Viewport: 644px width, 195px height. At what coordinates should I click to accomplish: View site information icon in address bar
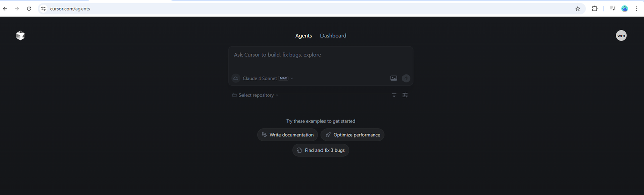43,9
